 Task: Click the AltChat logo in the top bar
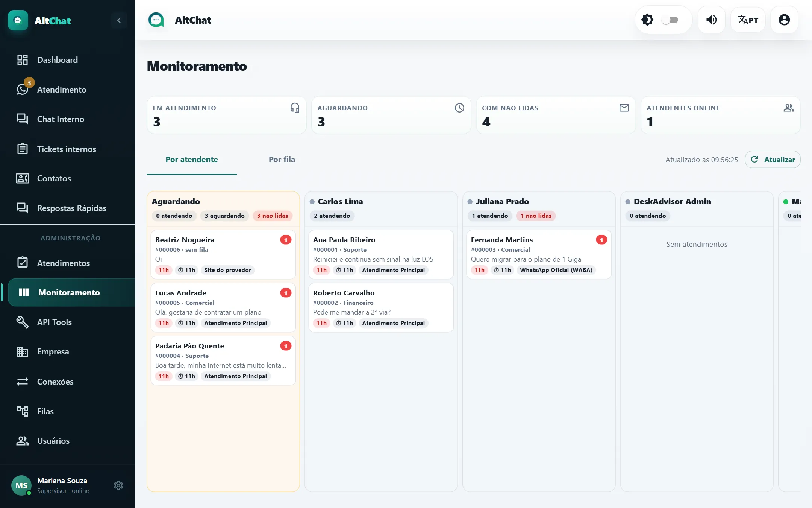(156, 20)
